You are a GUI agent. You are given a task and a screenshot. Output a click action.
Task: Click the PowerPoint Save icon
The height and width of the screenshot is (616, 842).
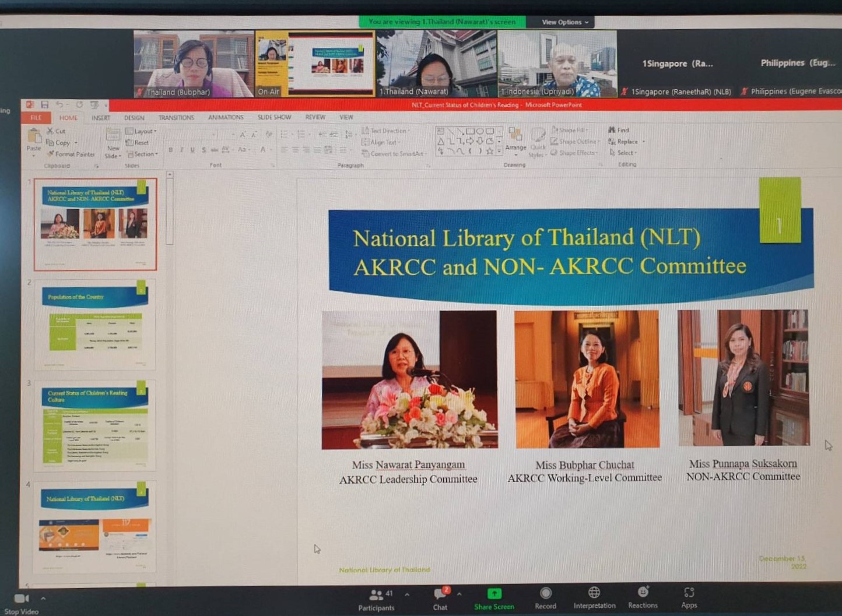44,104
